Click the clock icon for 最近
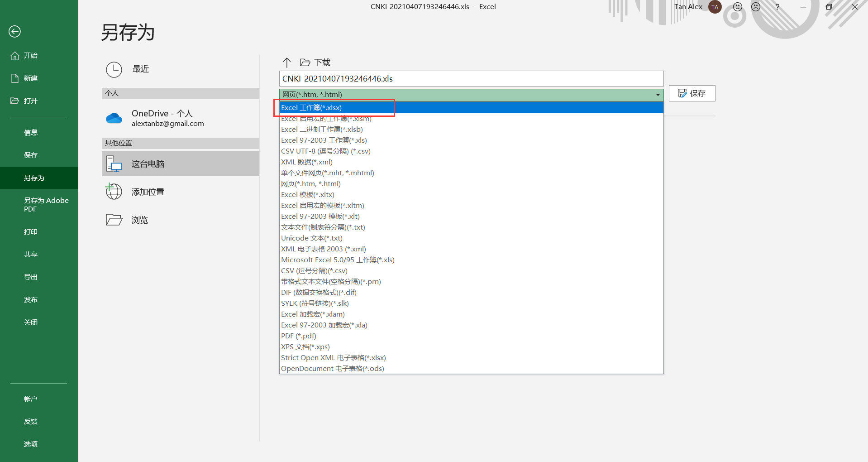Viewport: 868px width, 462px height. coord(114,70)
